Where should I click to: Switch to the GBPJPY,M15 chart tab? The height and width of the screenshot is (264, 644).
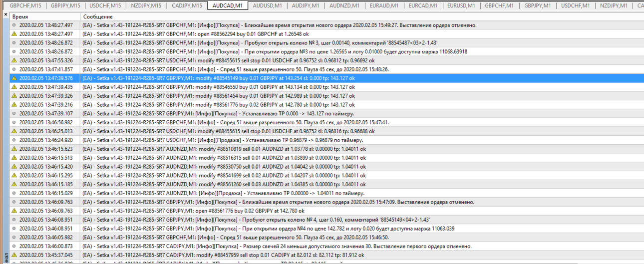pyautogui.click(x=65, y=5)
